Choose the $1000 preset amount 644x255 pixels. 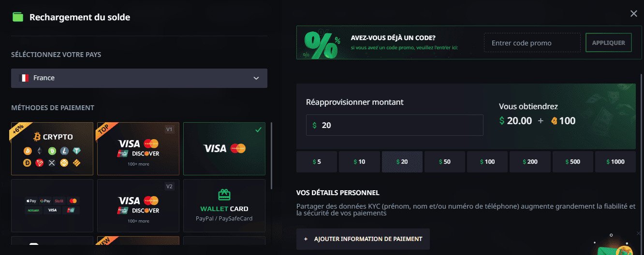point(615,162)
